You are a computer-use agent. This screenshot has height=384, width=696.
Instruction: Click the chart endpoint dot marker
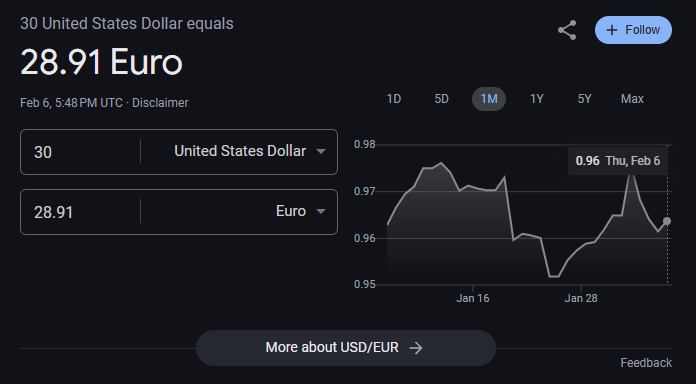coord(667,221)
